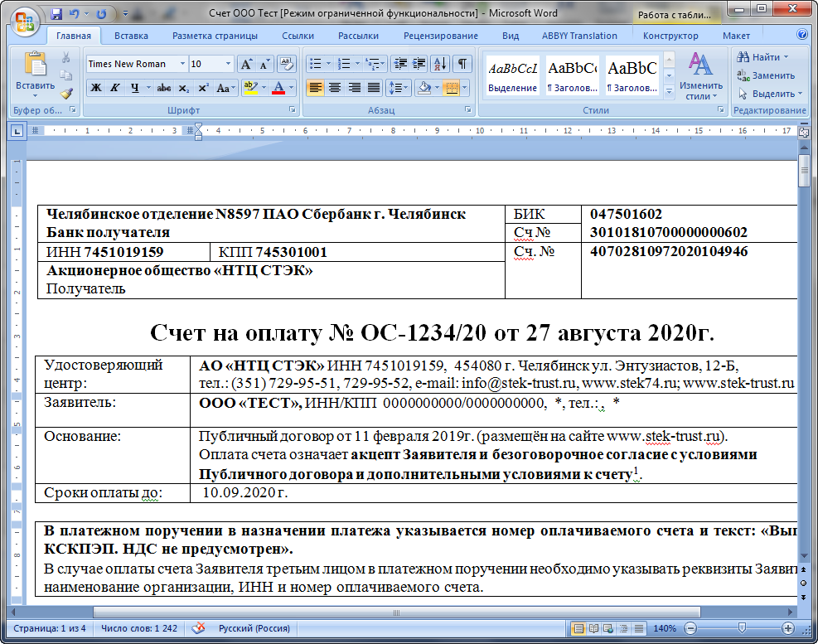Toggle underline (Ч) formatting

134,88
